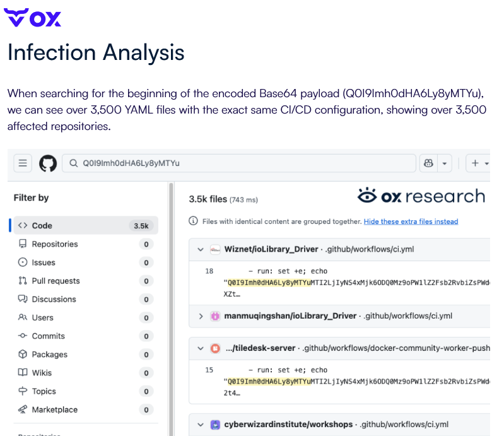Select the Topics filter
504x436 pixels.
pos(86,391)
